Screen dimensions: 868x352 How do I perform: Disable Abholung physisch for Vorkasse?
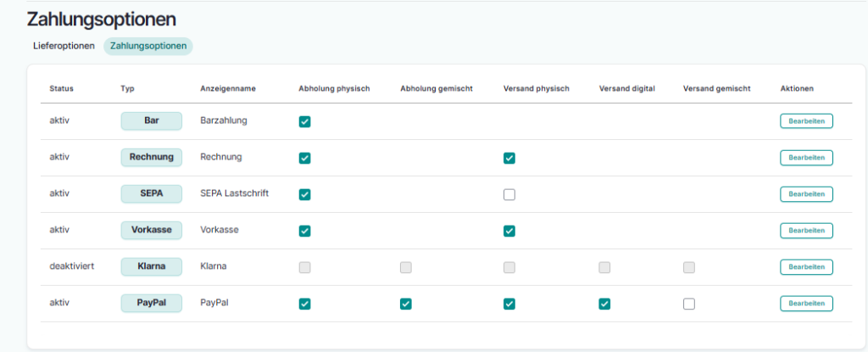[x=305, y=231]
